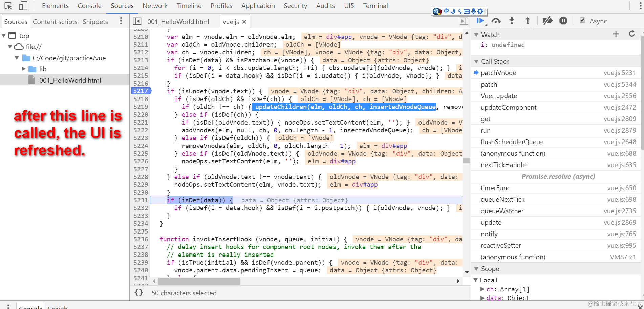Set a breakpoint on line 5219
644x309 pixels.
(141, 107)
